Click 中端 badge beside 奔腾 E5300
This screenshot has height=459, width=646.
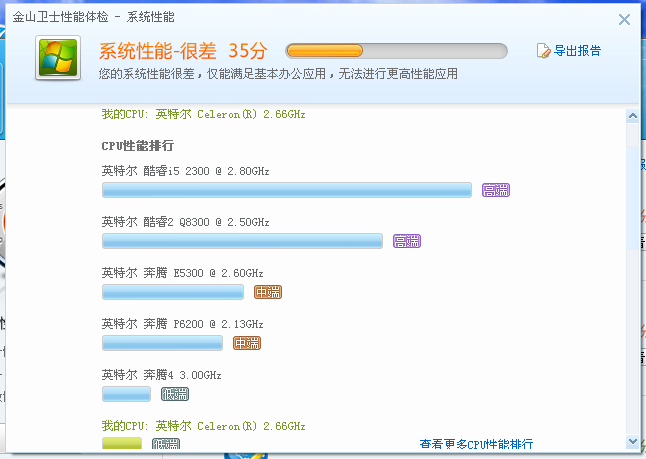[x=268, y=292]
